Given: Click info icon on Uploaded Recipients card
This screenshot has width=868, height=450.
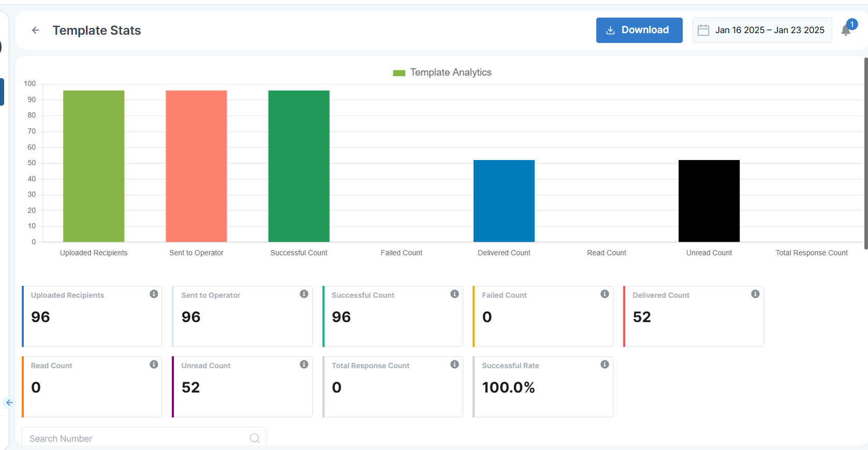Looking at the screenshot, I should 154,294.
